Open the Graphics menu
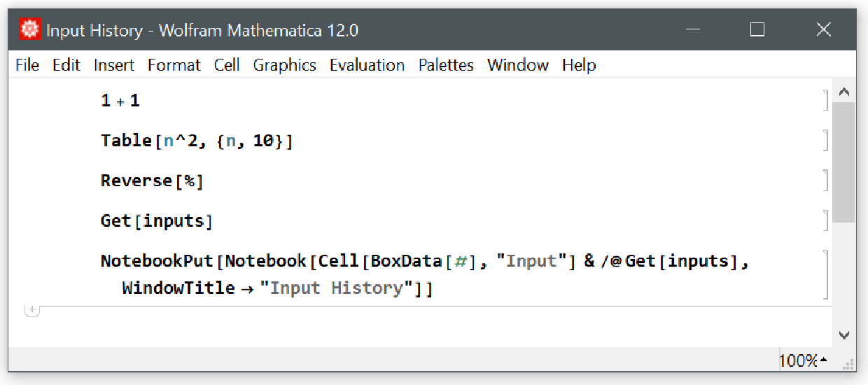Image resolution: width=868 pixels, height=385 pixels. coord(284,65)
